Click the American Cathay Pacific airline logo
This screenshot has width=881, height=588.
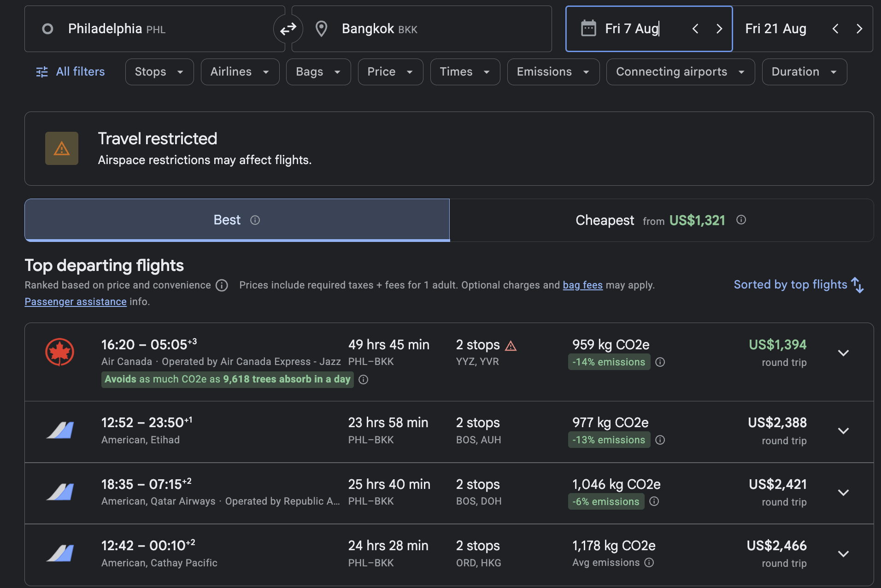60,553
